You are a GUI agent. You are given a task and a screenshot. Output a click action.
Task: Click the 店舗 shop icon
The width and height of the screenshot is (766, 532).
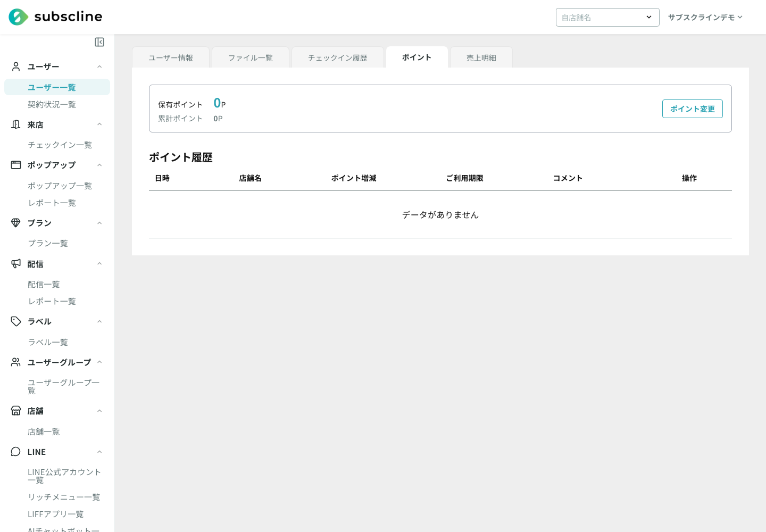[x=16, y=411]
